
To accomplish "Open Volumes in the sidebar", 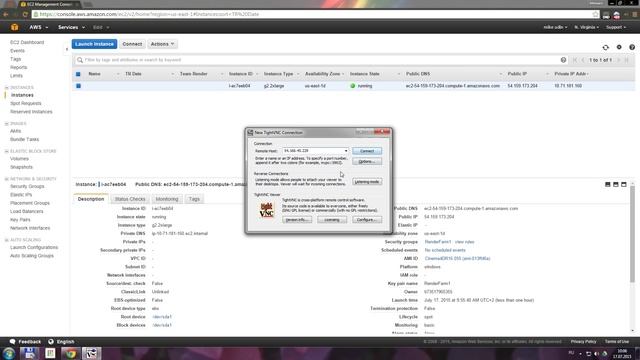I will point(19,159).
